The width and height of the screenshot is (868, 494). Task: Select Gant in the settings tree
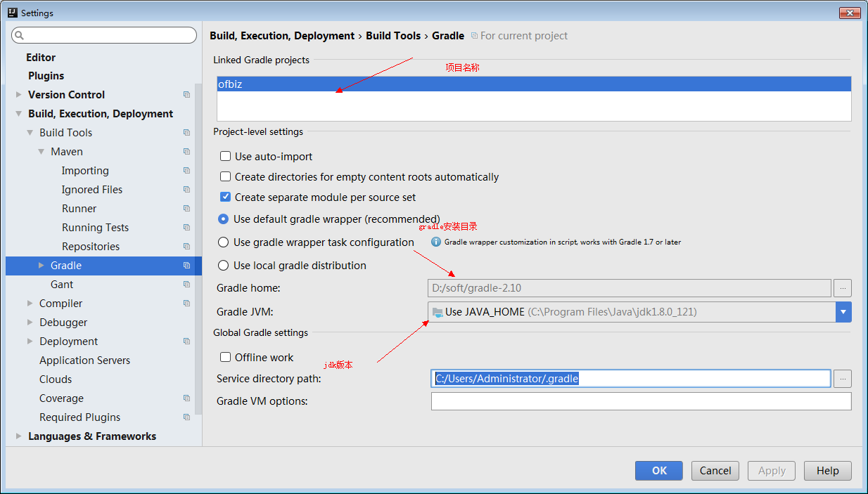62,285
